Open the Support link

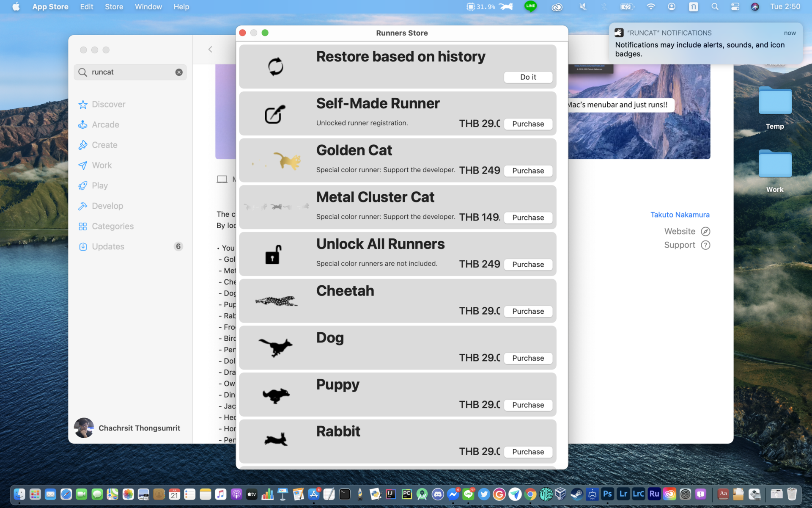pos(687,245)
